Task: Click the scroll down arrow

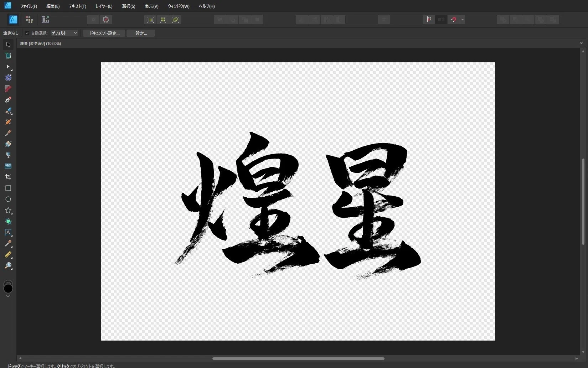Action: (x=583, y=352)
